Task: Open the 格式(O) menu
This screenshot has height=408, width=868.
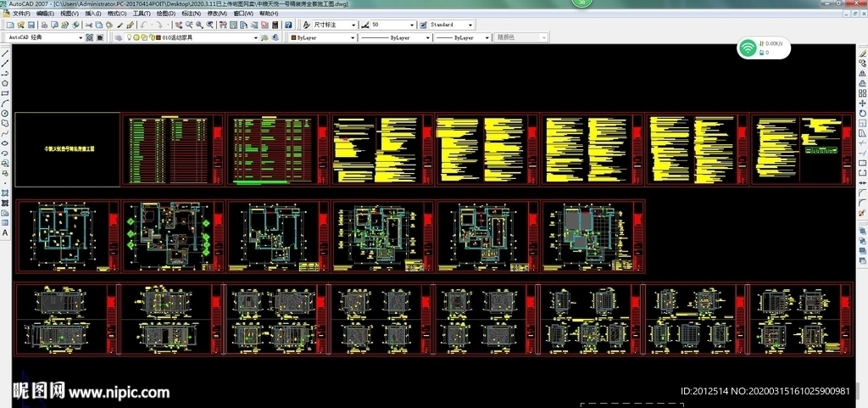Action: [117, 14]
